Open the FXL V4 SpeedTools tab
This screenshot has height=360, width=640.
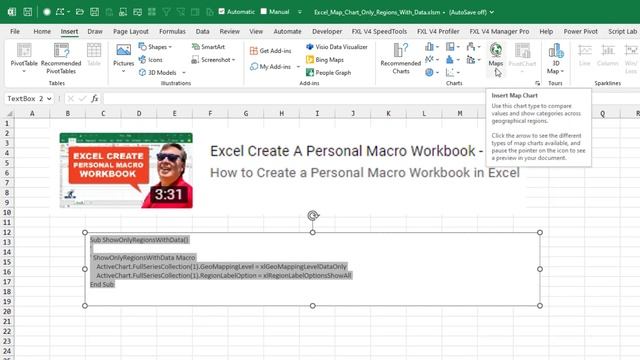pos(379,31)
